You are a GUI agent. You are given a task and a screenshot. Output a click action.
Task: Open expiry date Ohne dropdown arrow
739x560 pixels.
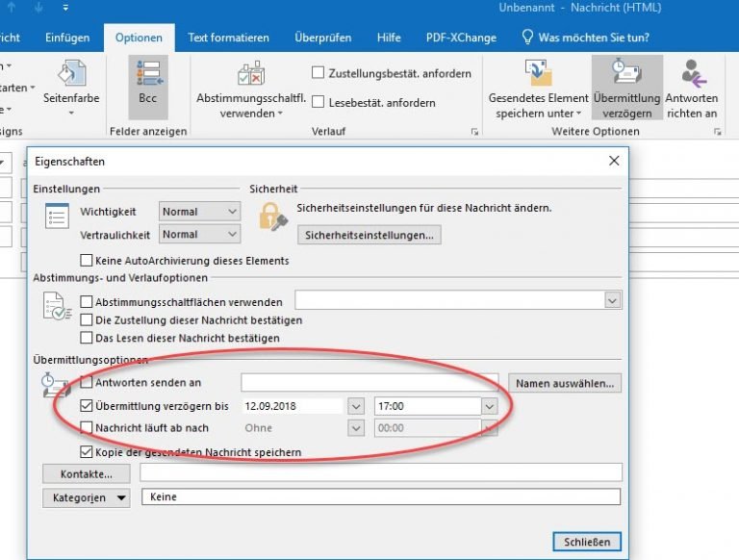[356, 428]
